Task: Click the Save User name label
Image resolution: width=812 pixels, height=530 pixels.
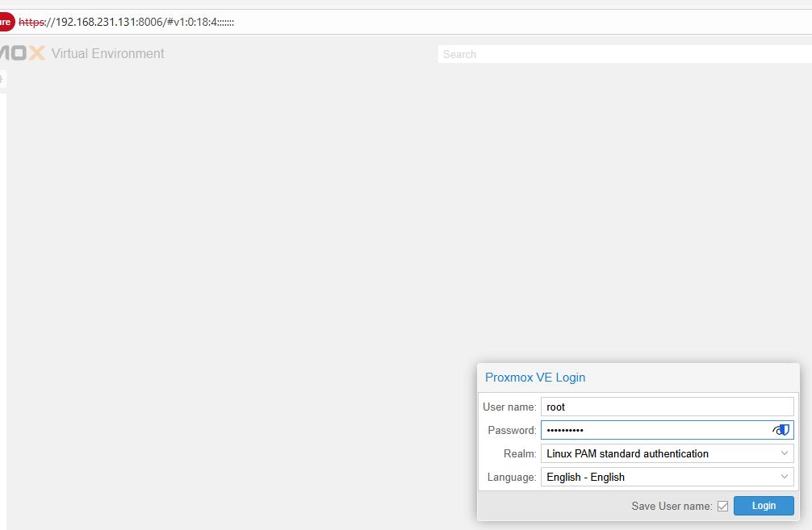Action: click(672, 506)
